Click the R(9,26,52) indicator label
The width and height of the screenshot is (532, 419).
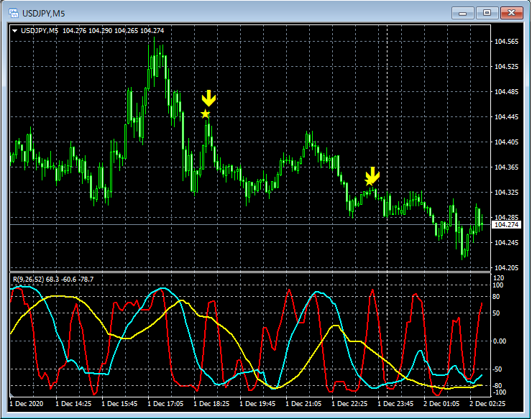[x=26, y=279]
